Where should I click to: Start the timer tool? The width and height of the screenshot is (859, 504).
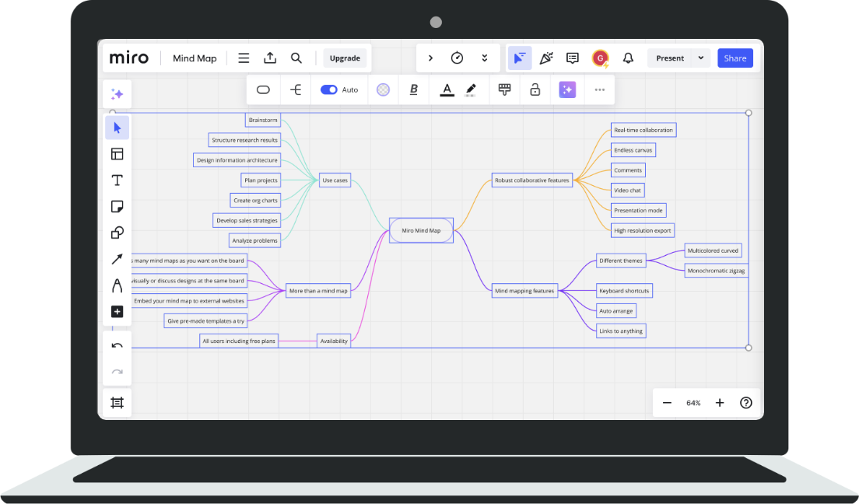pos(457,58)
